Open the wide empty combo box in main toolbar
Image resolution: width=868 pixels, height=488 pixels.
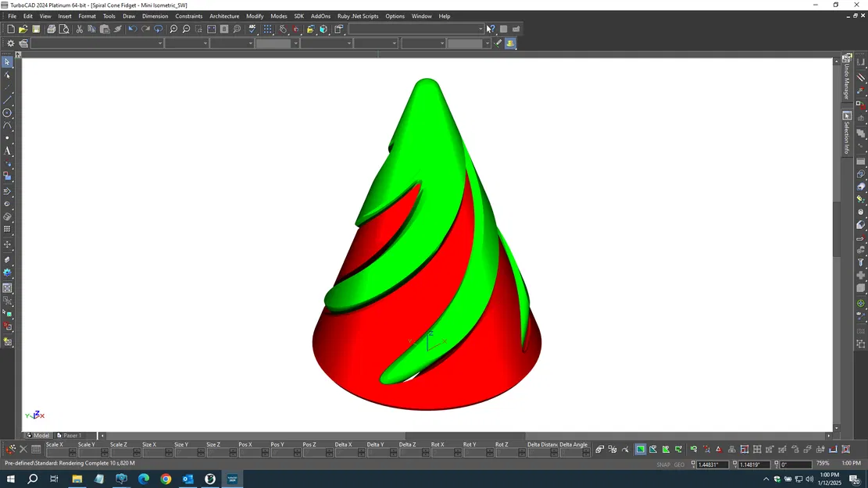pos(416,29)
